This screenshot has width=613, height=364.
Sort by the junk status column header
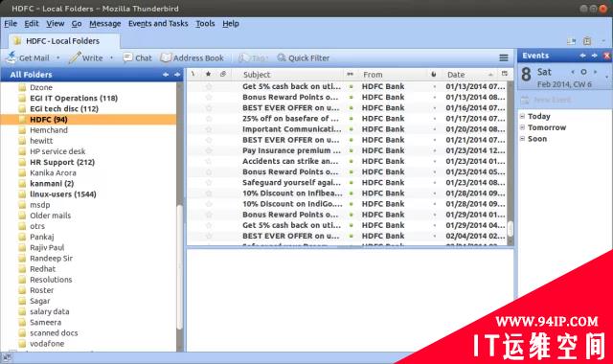coord(434,75)
